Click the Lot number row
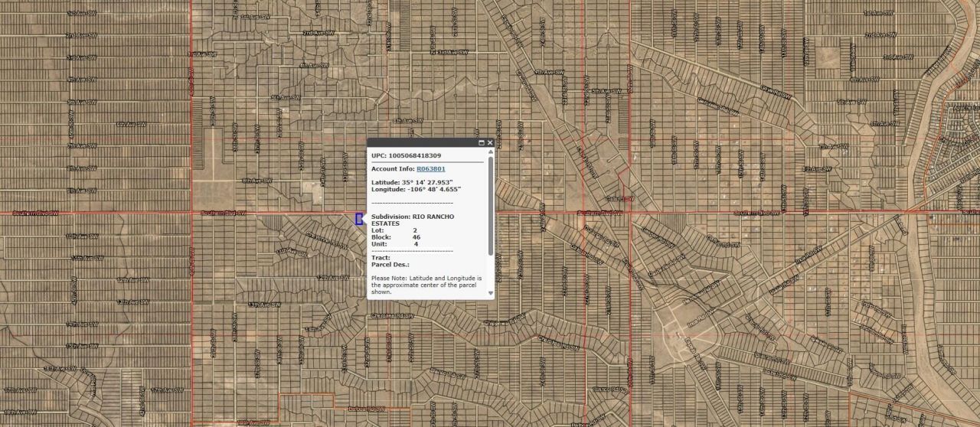The height and width of the screenshot is (427, 980). (394, 230)
